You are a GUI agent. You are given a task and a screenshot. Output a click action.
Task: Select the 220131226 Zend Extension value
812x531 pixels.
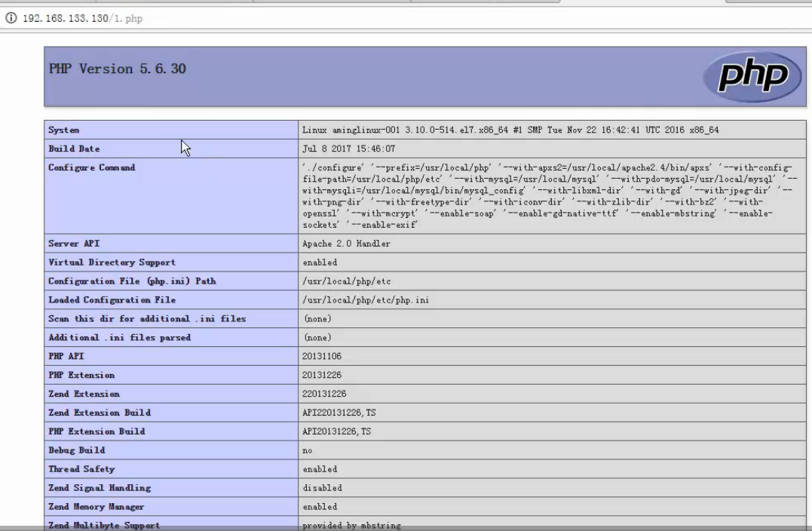(324, 394)
